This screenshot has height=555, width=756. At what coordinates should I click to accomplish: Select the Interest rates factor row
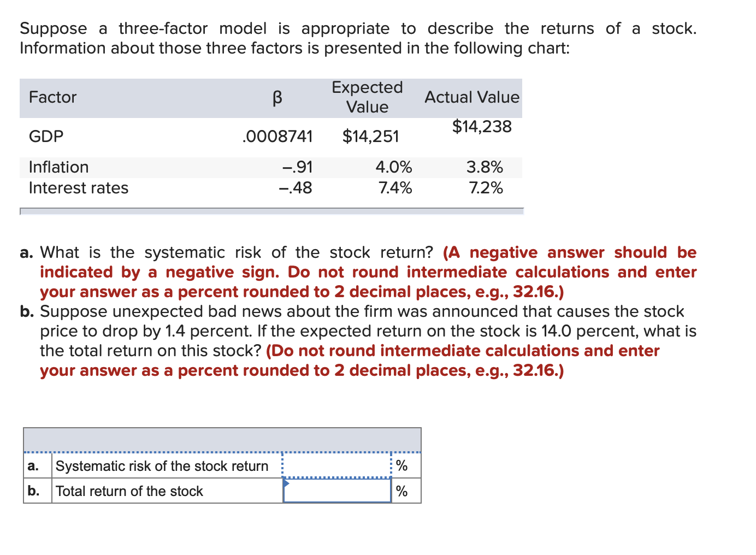coord(79,188)
